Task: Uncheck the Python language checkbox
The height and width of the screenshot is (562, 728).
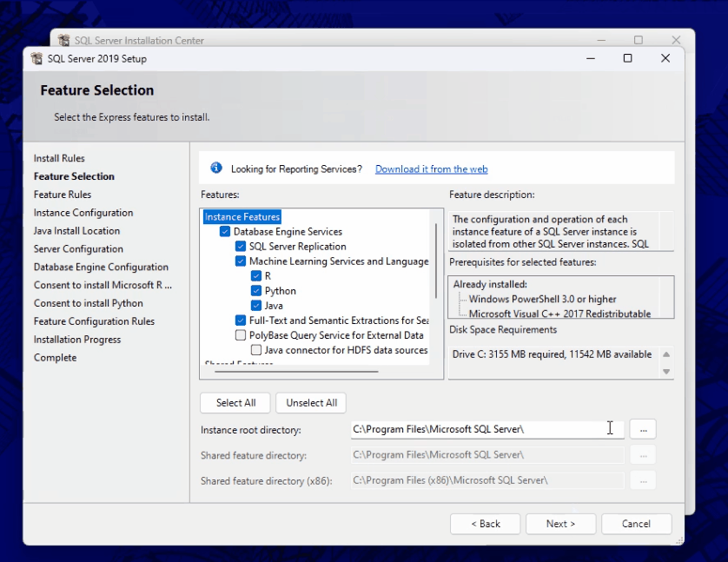Action: tap(256, 291)
